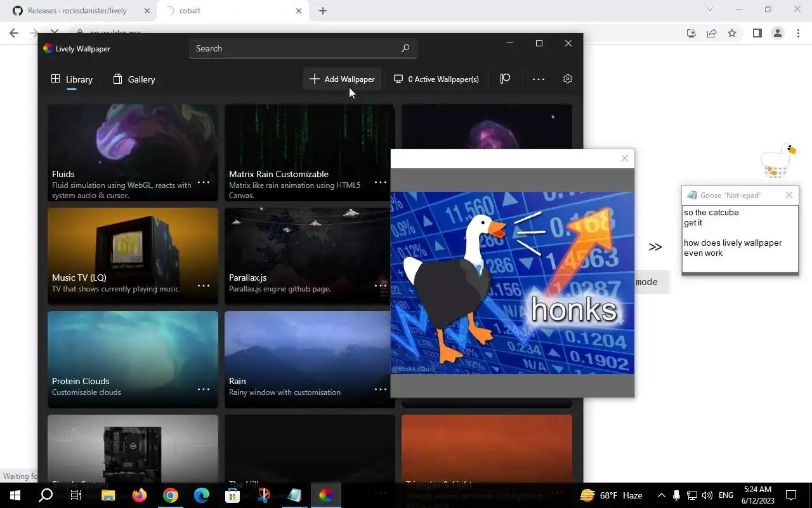Click the flag icon in Lively toolbar

[x=505, y=79]
